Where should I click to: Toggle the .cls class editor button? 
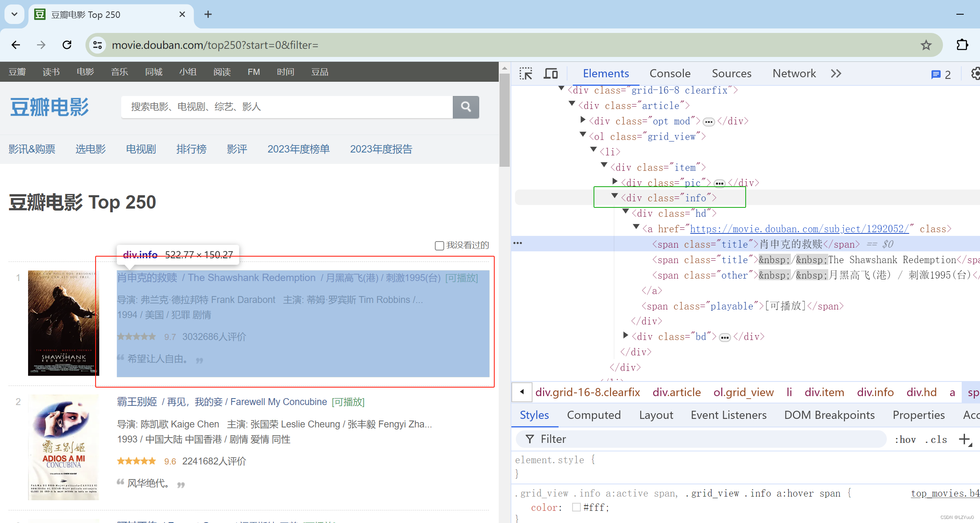pyautogui.click(x=936, y=440)
